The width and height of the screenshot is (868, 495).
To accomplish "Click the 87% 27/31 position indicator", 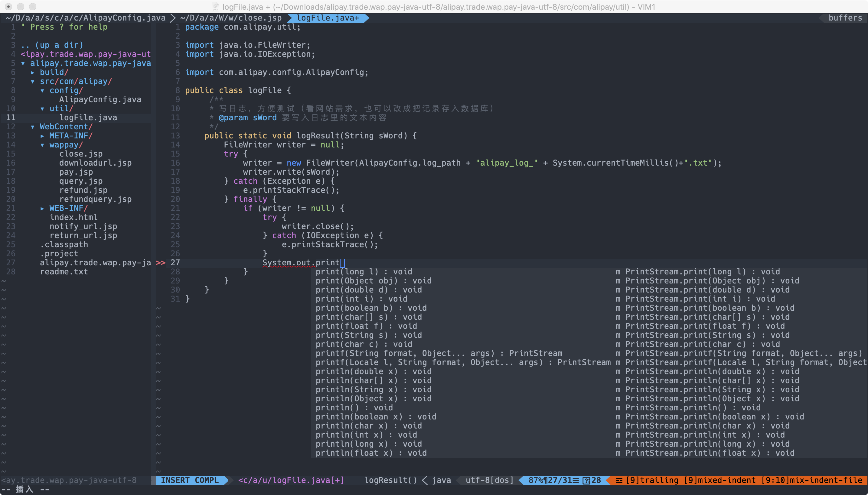I will point(564,480).
